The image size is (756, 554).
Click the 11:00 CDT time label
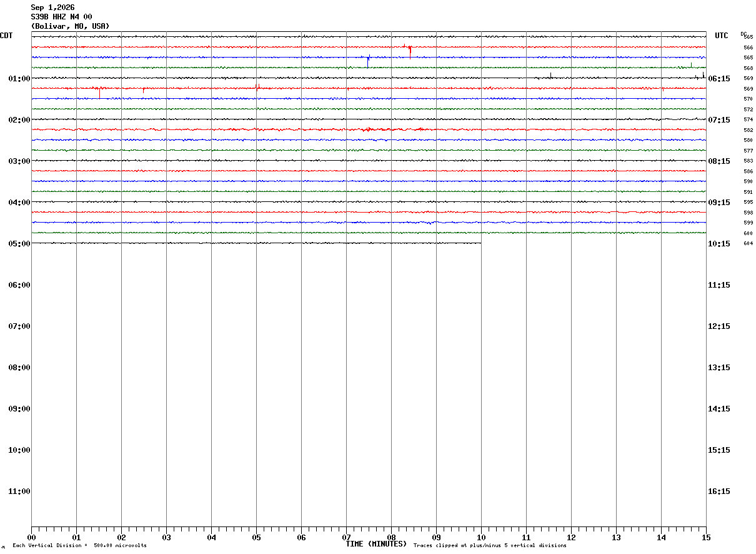(19, 491)
